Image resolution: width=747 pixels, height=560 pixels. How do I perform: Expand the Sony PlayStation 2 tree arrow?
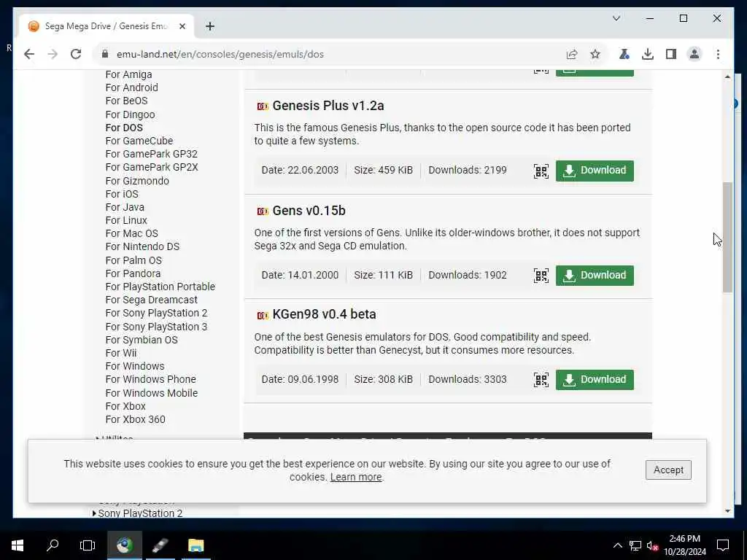pos(94,513)
